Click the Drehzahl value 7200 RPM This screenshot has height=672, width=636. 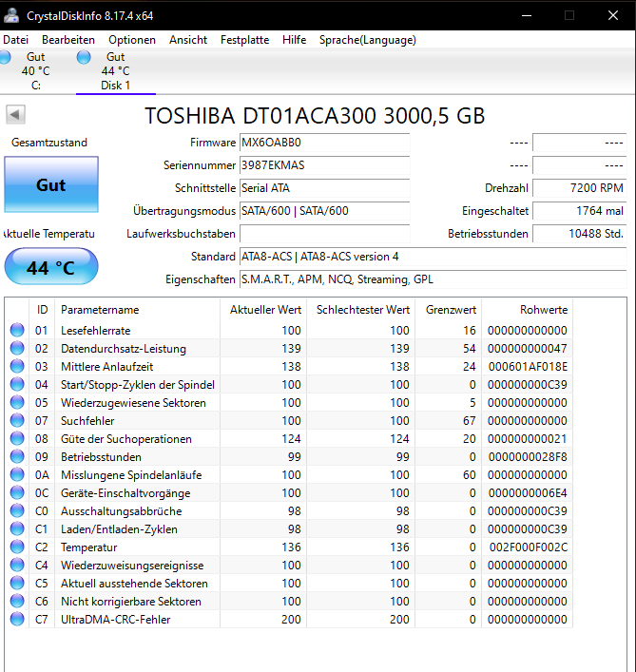[x=579, y=188]
